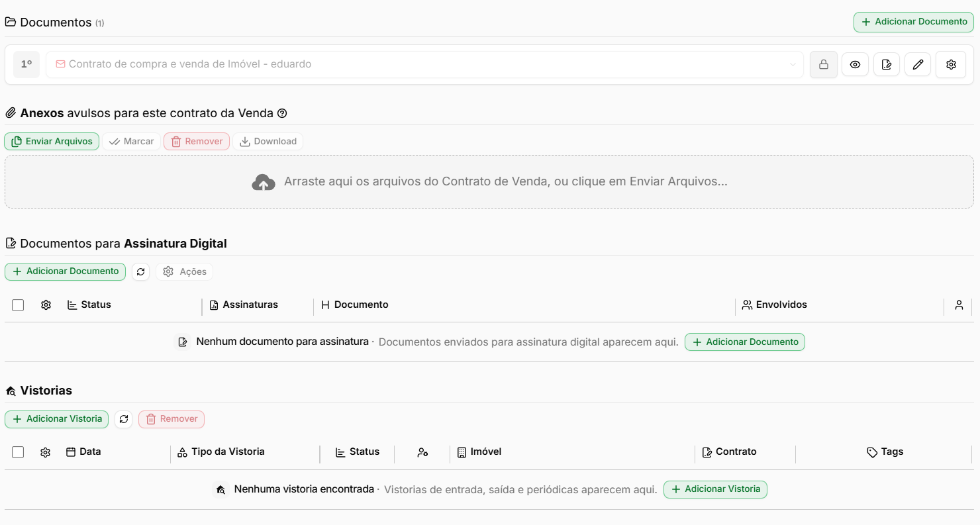
Task: Click the gear icon in the Vistorias table header
Action: (x=45, y=452)
